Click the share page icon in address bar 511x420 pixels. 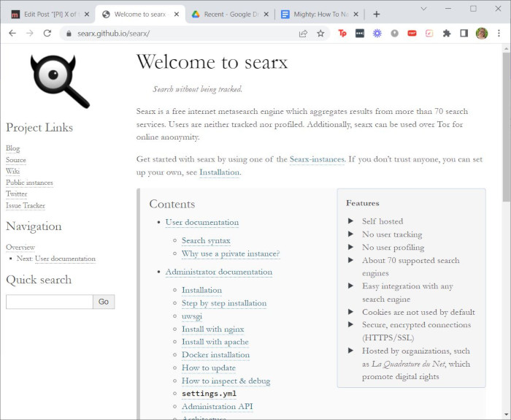(303, 34)
